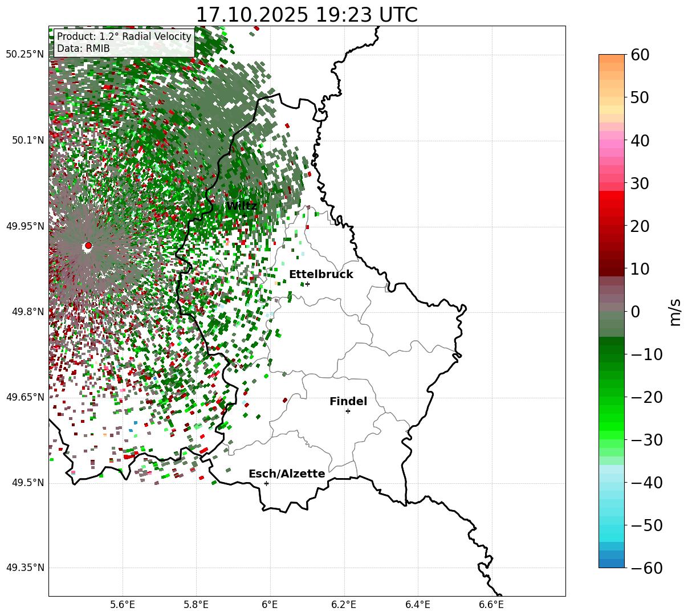
Task: Click the bright green colorbar segment near −25
Action: 612,419
